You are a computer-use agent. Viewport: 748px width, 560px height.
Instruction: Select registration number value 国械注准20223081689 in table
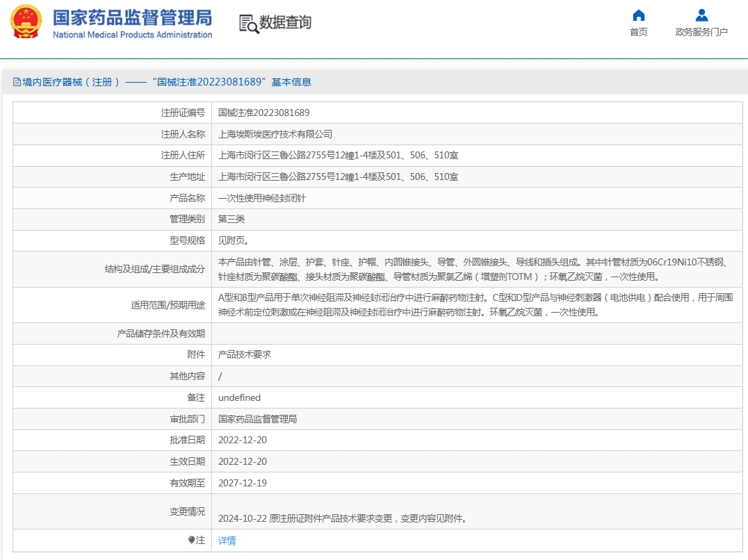[x=263, y=113]
